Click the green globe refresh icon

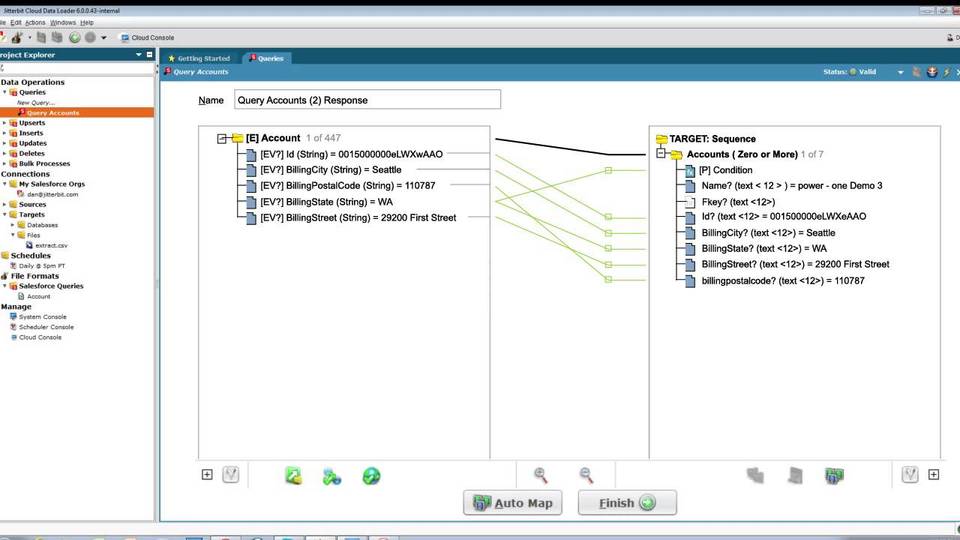[x=371, y=476]
